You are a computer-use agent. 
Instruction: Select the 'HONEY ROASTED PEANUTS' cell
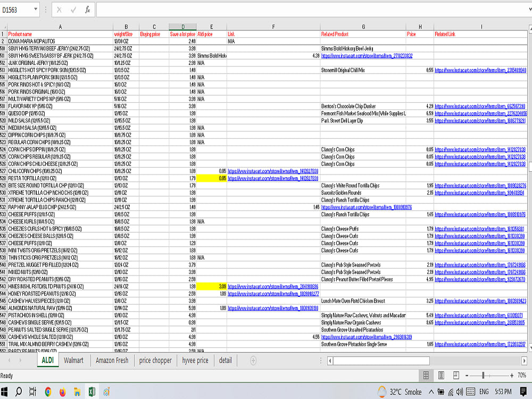pyautogui.click(x=60, y=294)
